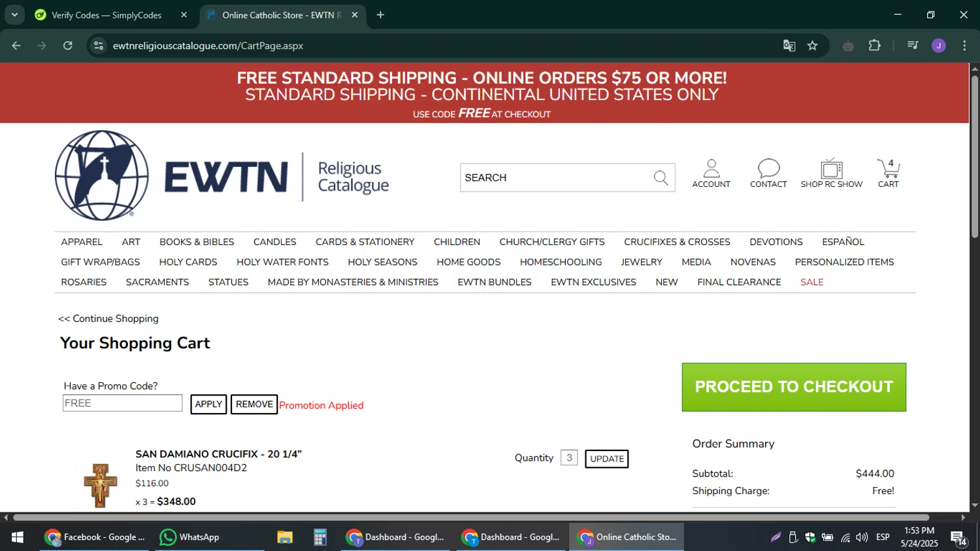Open the browser Extensions puzzle icon

874,46
